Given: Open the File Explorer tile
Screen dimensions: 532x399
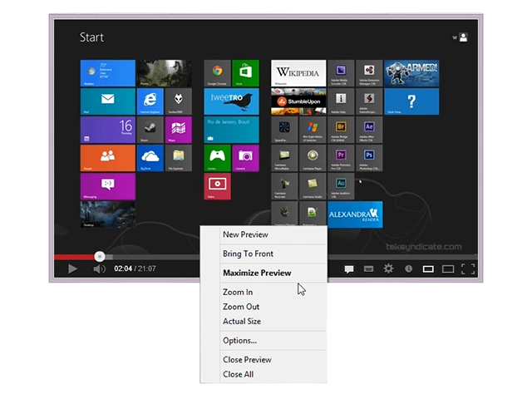Looking at the screenshot, I should [x=179, y=158].
